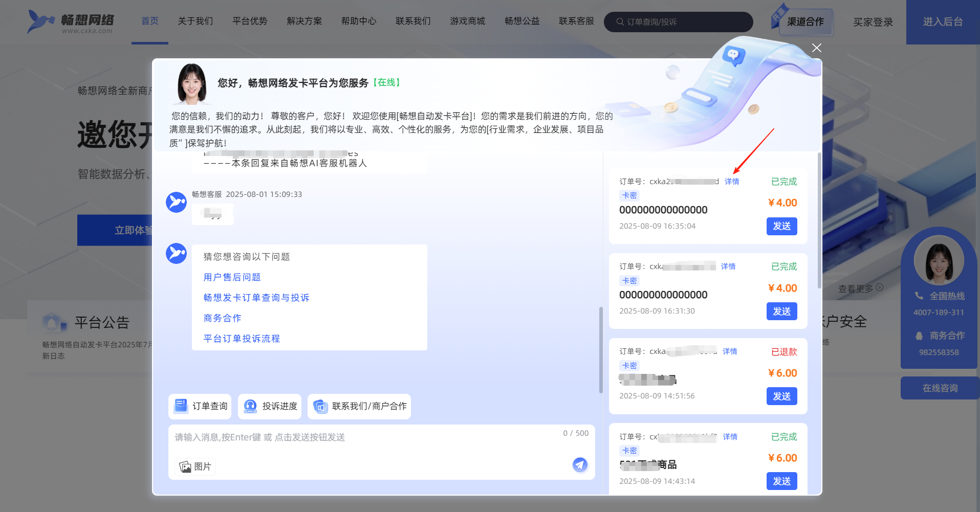Click the 投诉进度 shortcut button
Screen dimensions: 980x512
coord(270,406)
